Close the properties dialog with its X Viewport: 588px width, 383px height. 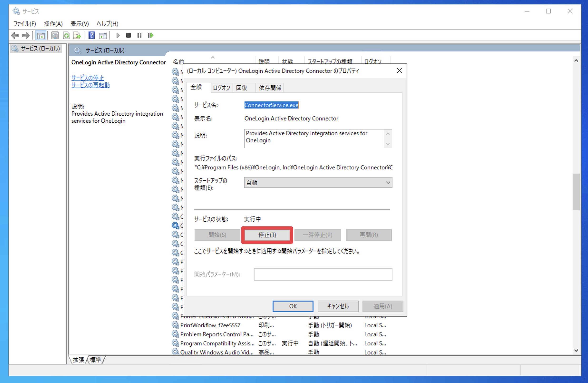(x=399, y=71)
